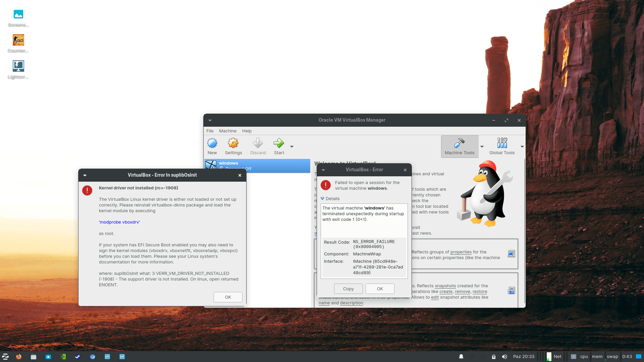Open Settings gear icon in toolbar
This screenshot has width=644, height=362.
tap(233, 143)
